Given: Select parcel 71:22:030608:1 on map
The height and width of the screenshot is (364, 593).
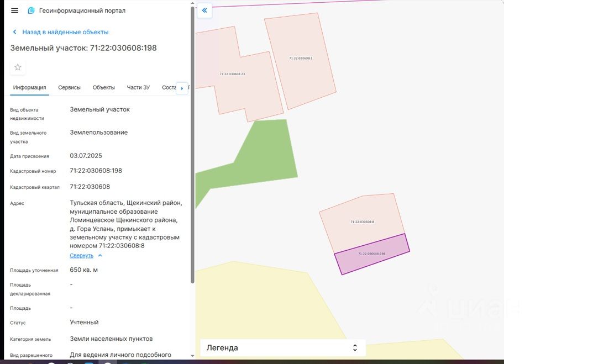Looking at the screenshot, I should coord(300,60).
